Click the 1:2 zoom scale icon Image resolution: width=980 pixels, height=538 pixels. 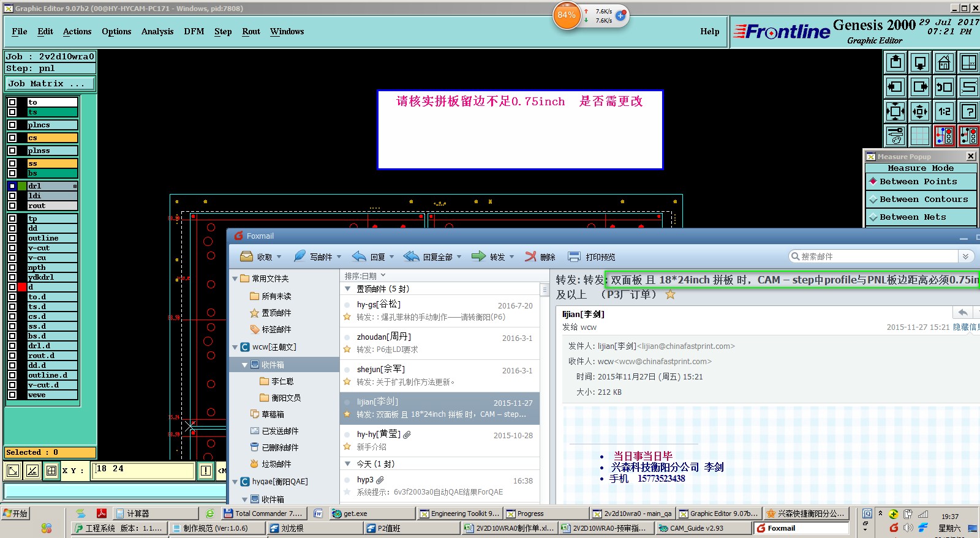point(944,111)
